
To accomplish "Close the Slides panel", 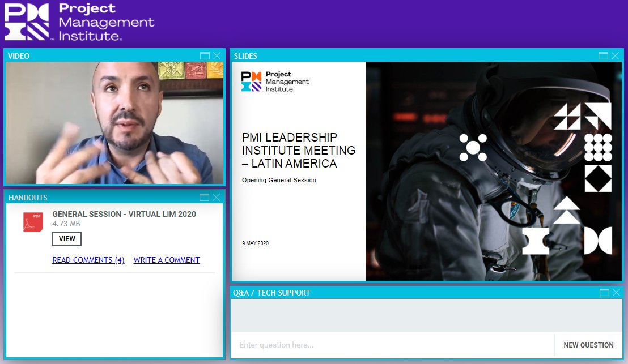I will coord(615,56).
